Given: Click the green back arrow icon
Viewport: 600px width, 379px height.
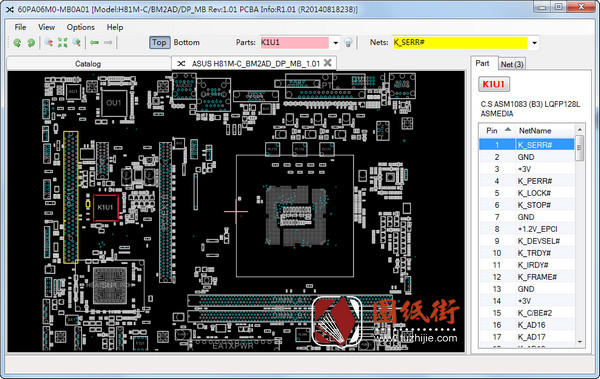Looking at the screenshot, I should [94, 42].
